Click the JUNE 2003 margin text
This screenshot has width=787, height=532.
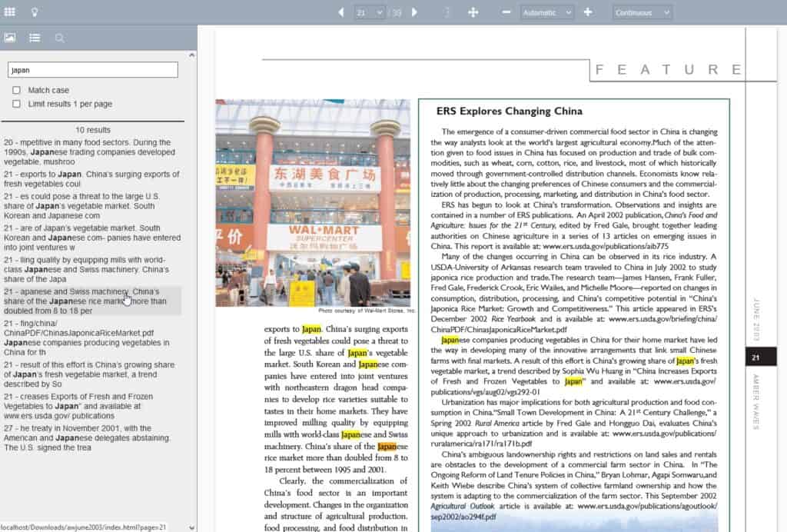tap(756, 321)
